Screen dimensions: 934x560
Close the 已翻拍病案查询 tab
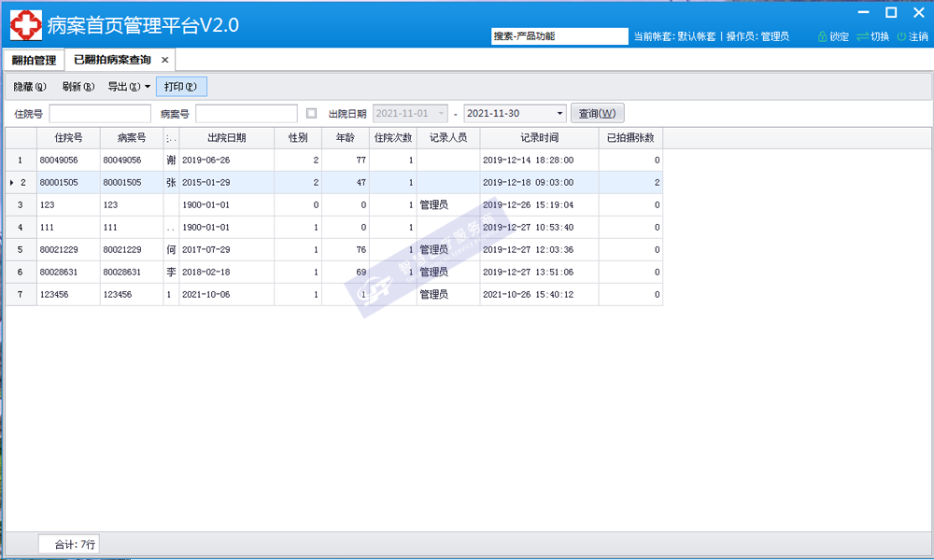click(165, 60)
